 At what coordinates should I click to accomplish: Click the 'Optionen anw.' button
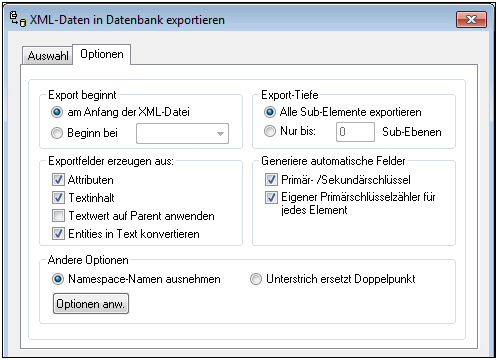point(91,304)
